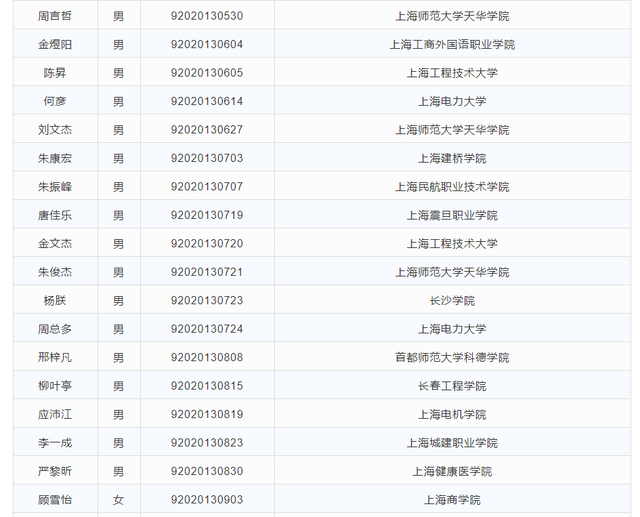Click student number 92020130723

[207, 301]
